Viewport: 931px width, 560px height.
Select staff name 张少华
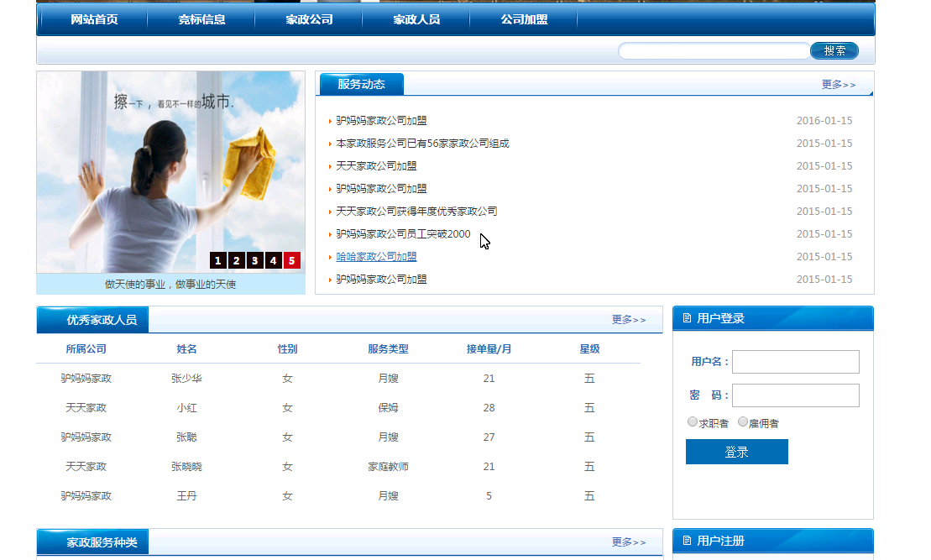coord(186,379)
